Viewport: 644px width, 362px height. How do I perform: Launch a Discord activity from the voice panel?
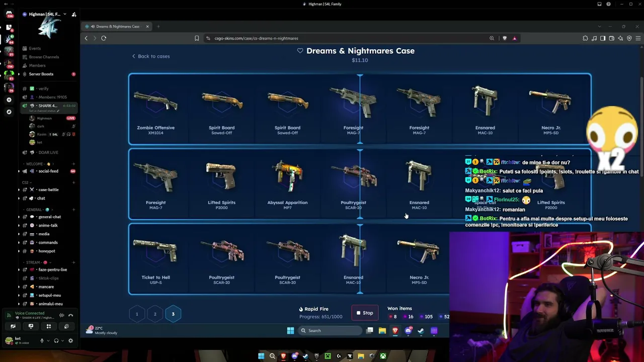point(49,326)
